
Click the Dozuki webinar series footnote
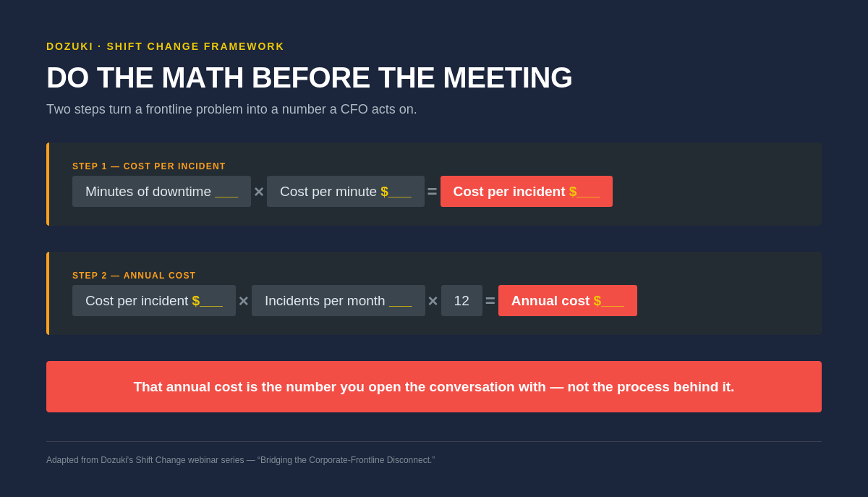(x=241, y=460)
